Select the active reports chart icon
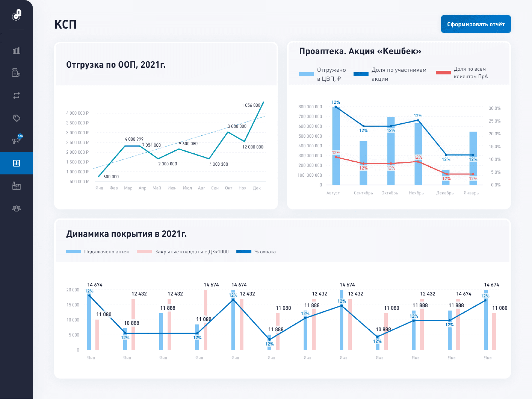Viewport: 532px width, 399px height. (17, 163)
